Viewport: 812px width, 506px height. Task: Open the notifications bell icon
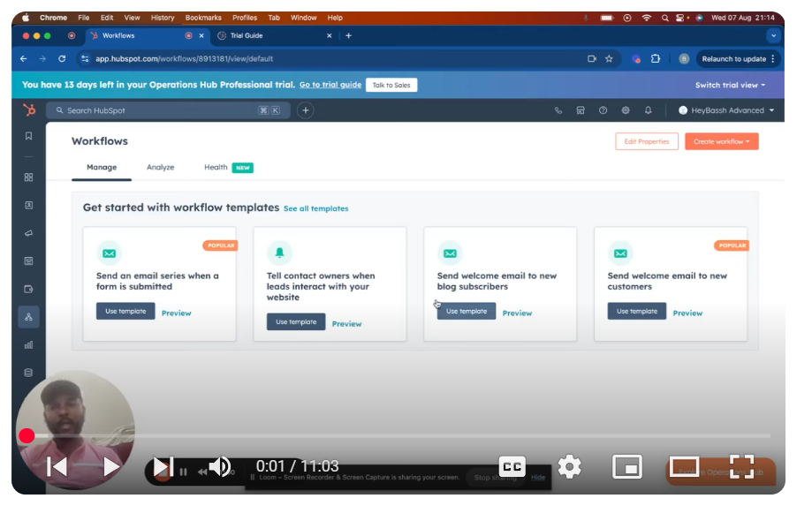click(x=648, y=110)
